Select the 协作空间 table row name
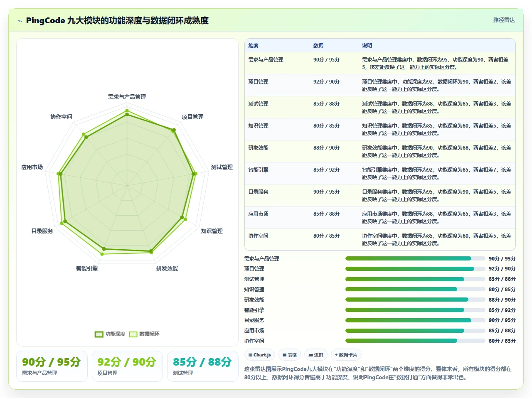This screenshot has width=532, height=398. click(258, 236)
